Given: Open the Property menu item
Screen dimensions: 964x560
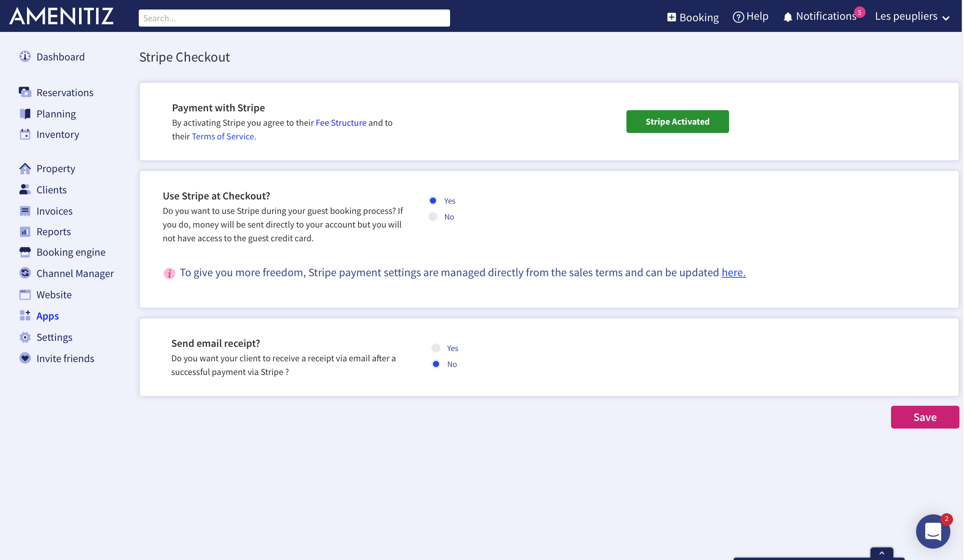Looking at the screenshot, I should click(x=55, y=169).
